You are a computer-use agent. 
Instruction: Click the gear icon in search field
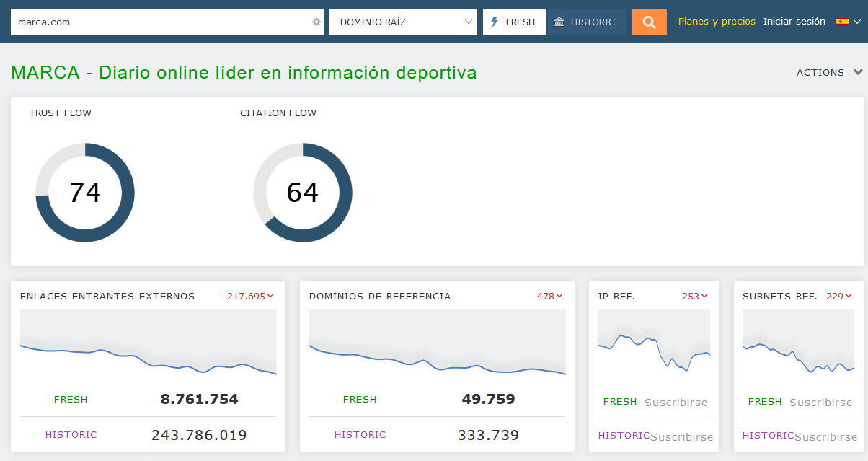(x=316, y=22)
